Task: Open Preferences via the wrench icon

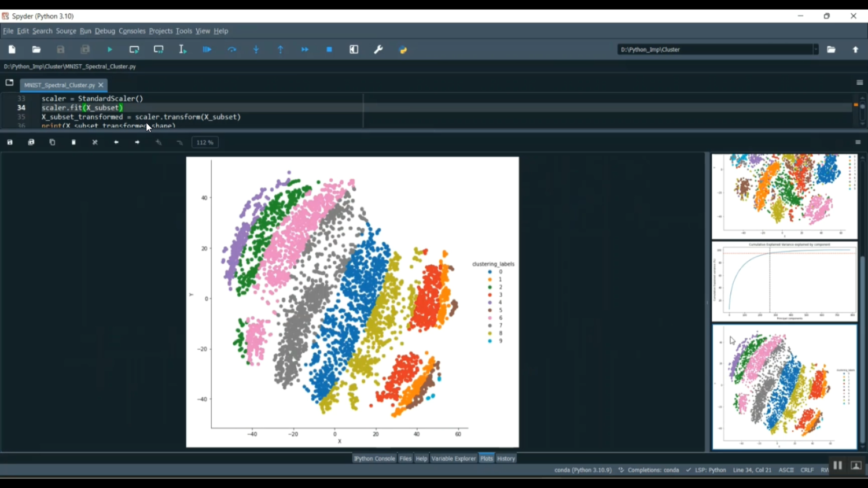Action: [378, 50]
